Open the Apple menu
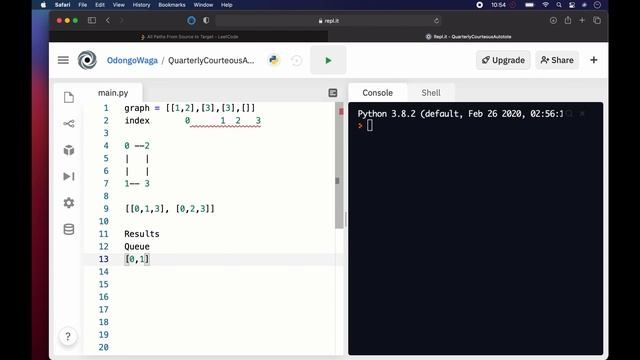 tap(43, 5)
